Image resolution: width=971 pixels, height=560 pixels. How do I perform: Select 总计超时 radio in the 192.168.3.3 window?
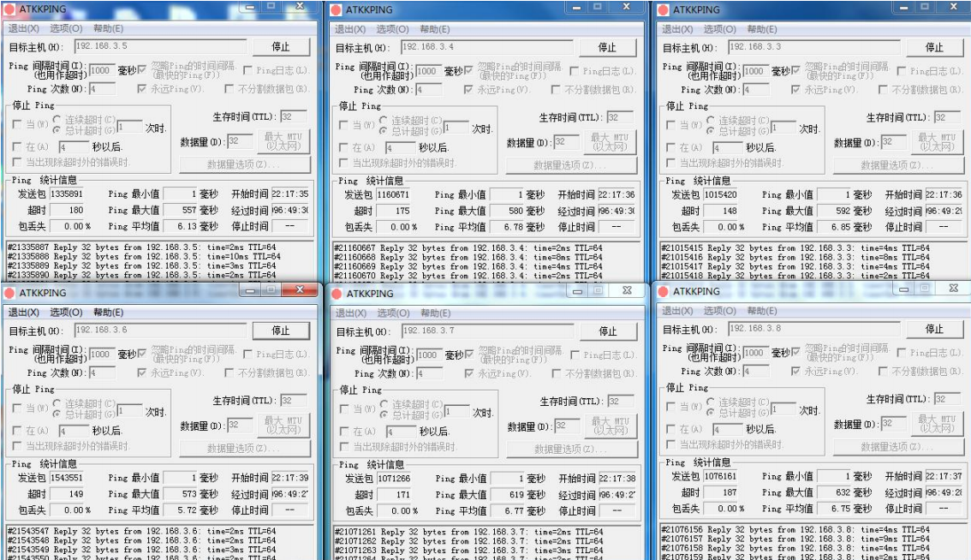click(x=711, y=131)
